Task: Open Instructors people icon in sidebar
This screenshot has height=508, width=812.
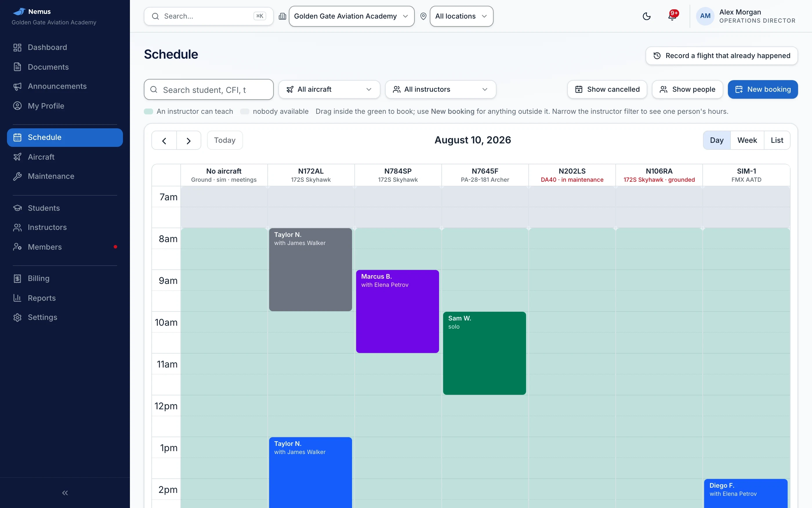Action: coord(17,228)
